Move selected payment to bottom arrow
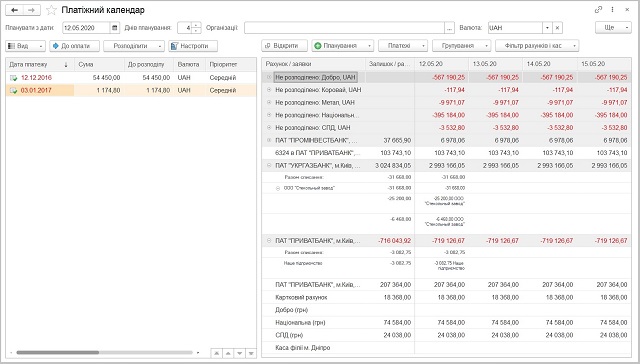This screenshot has width=640, height=364. [251, 353]
